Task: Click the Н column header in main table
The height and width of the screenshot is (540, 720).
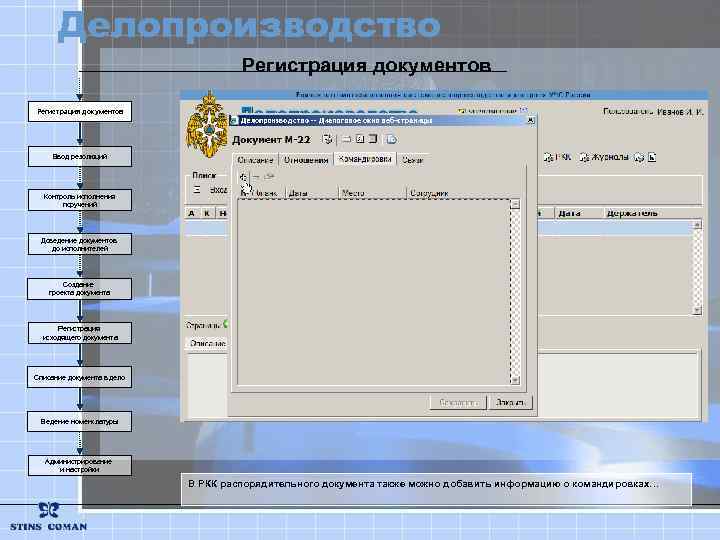Action: pos(222,214)
